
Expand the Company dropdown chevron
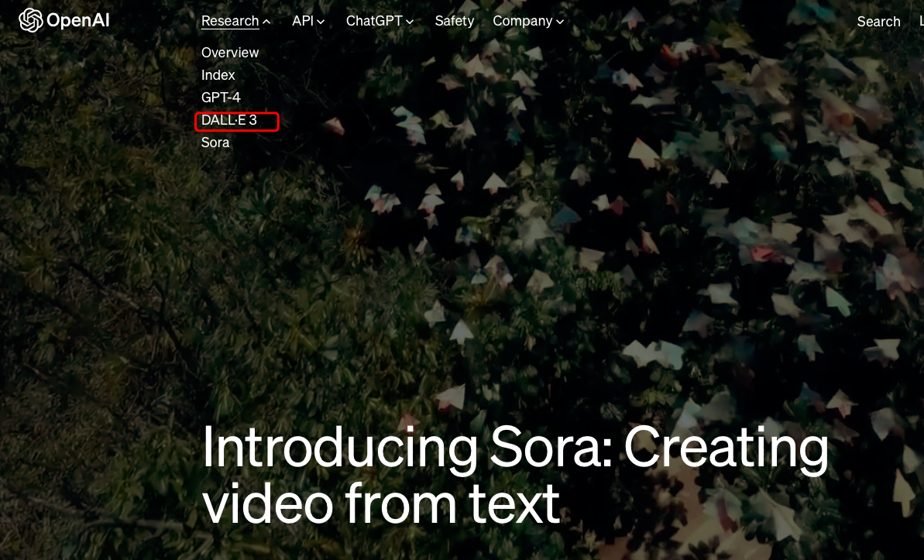pos(559,22)
